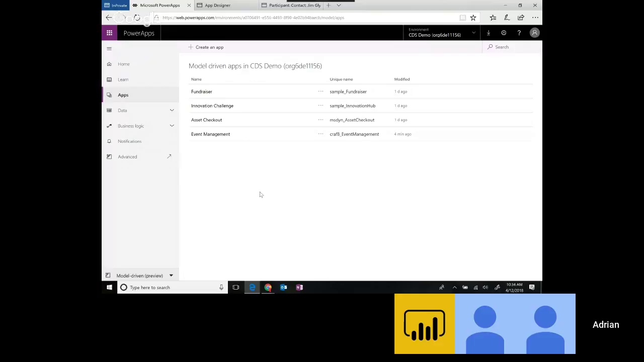This screenshot has width=644, height=362.
Task: Collapse the left navigation hamburger menu
Action: [x=109, y=49]
